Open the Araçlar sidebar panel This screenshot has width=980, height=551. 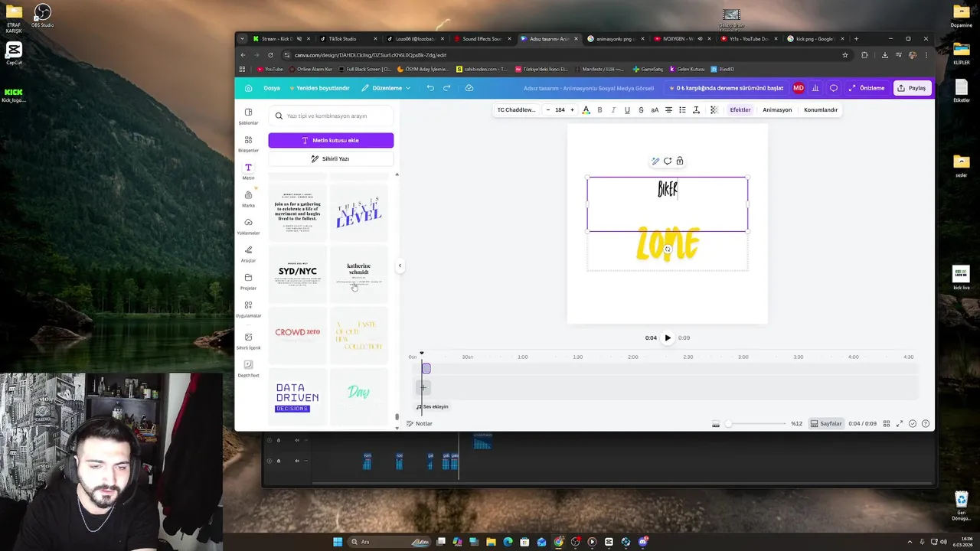pyautogui.click(x=248, y=254)
